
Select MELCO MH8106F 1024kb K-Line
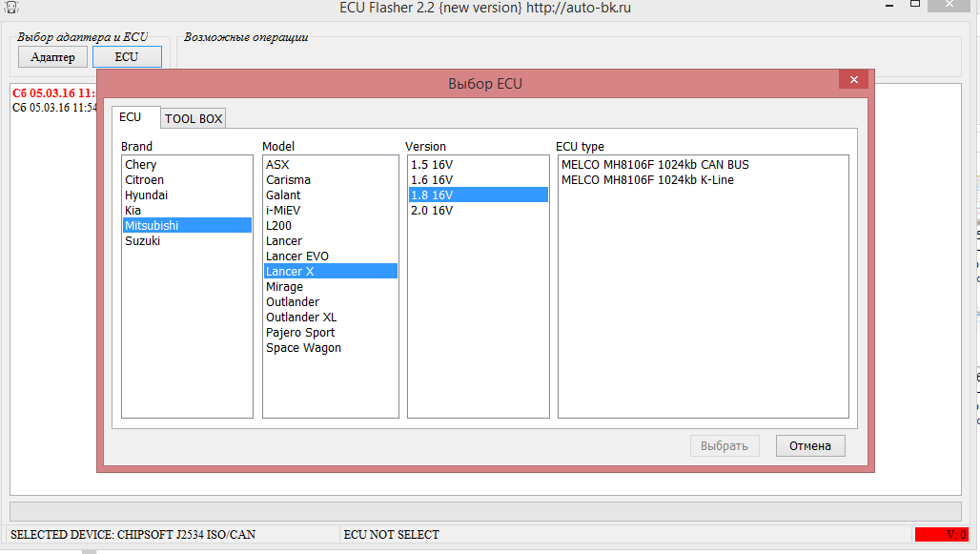click(704, 179)
